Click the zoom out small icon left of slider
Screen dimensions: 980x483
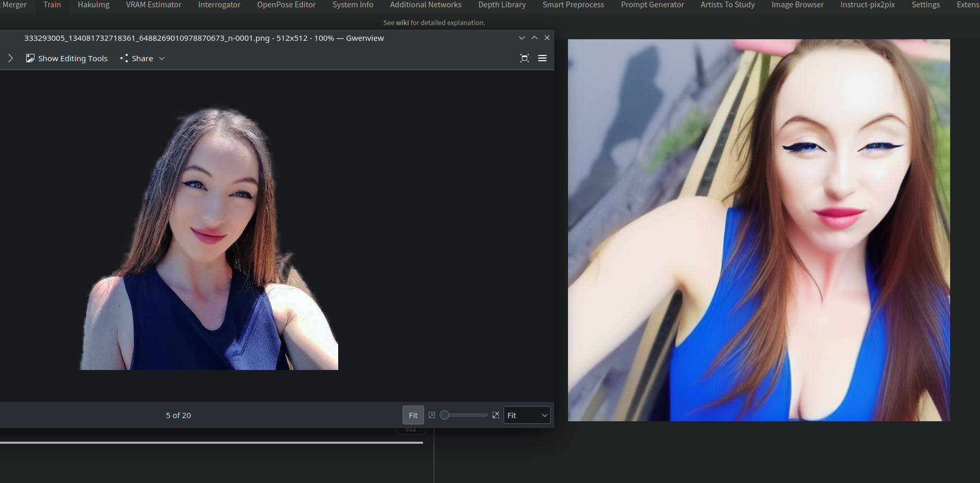coord(432,415)
